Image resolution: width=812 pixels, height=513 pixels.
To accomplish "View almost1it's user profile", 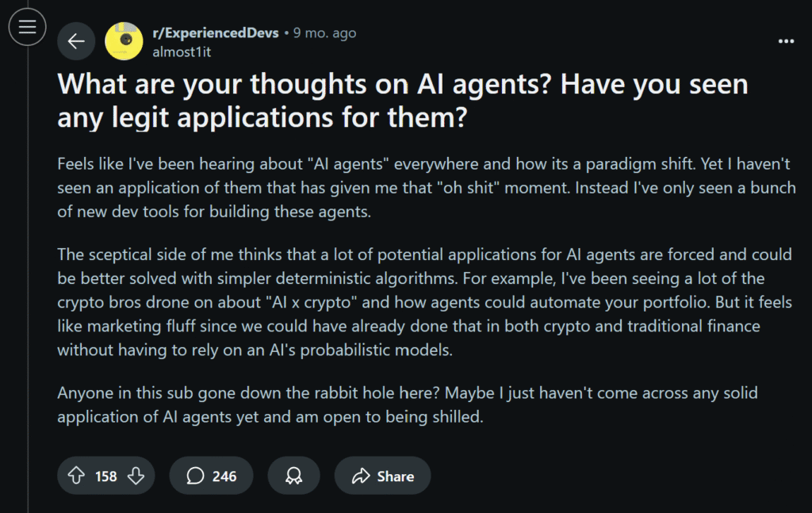I will [x=182, y=51].
